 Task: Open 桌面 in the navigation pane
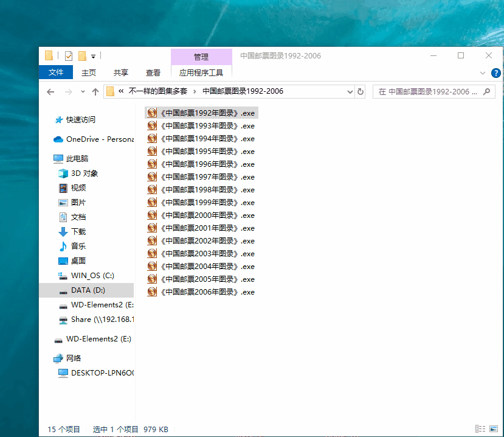point(72,261)
